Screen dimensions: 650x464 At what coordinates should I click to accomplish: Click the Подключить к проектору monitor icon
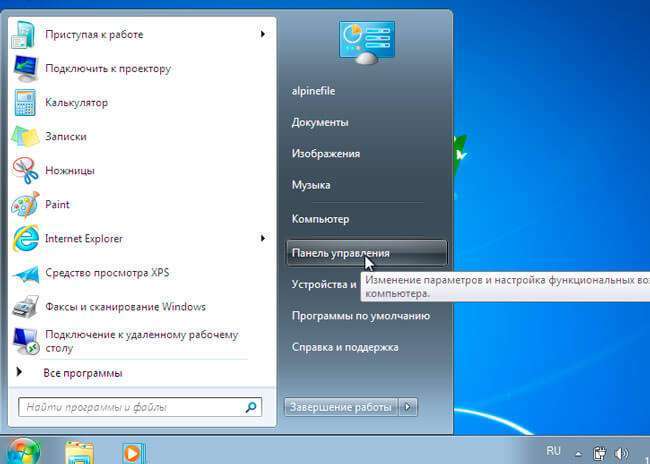[x=26, y=68]
